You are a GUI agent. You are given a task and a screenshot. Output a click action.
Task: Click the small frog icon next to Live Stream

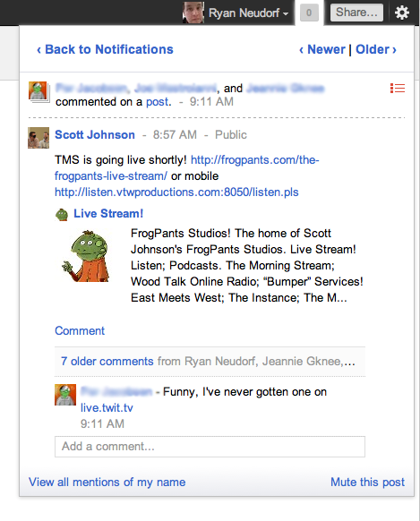(62, 215)
